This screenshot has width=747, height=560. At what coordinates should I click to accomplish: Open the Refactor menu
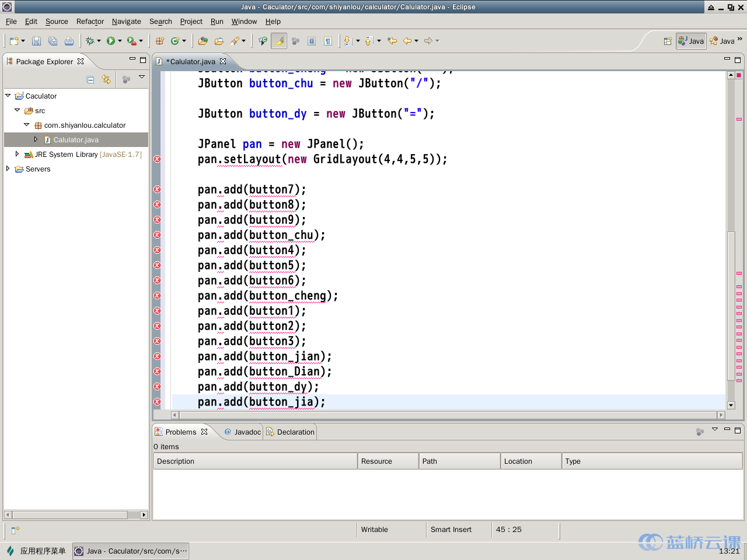(x=90, y=22)
